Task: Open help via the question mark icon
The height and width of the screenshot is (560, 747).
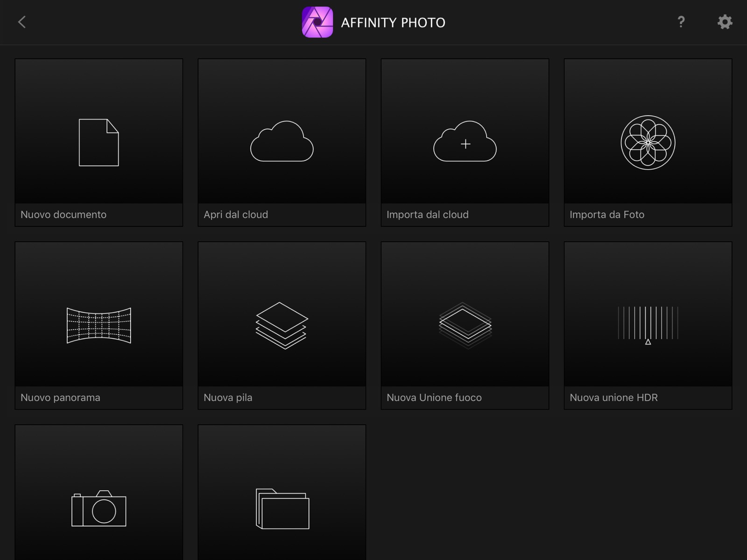Action: 681,22
